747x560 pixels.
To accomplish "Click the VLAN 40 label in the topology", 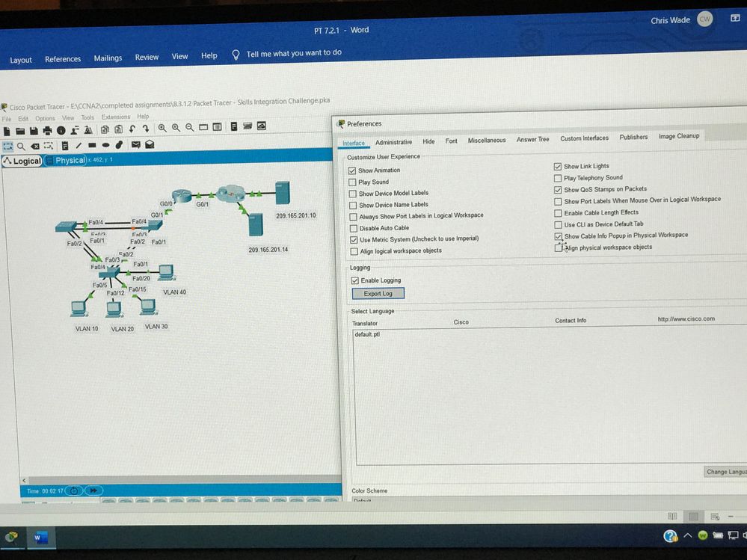I will coord(174,292).
